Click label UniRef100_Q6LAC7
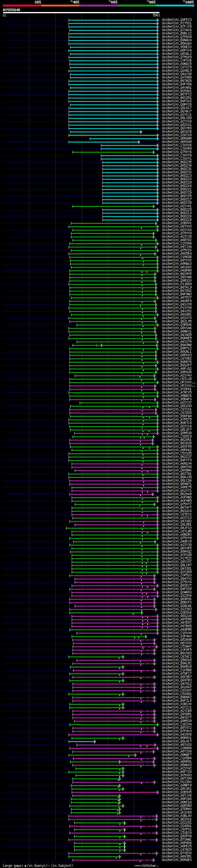The image size is (197, 868). (177, 741)
